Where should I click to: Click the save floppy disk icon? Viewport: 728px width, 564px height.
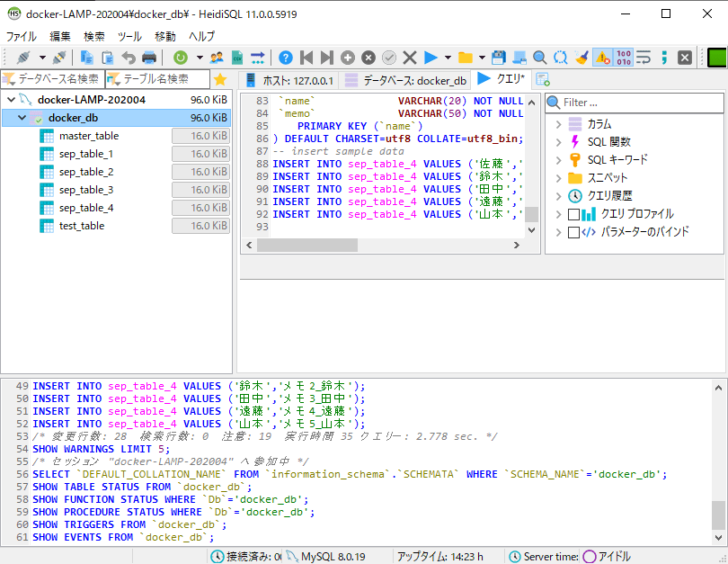pos(498,58)
